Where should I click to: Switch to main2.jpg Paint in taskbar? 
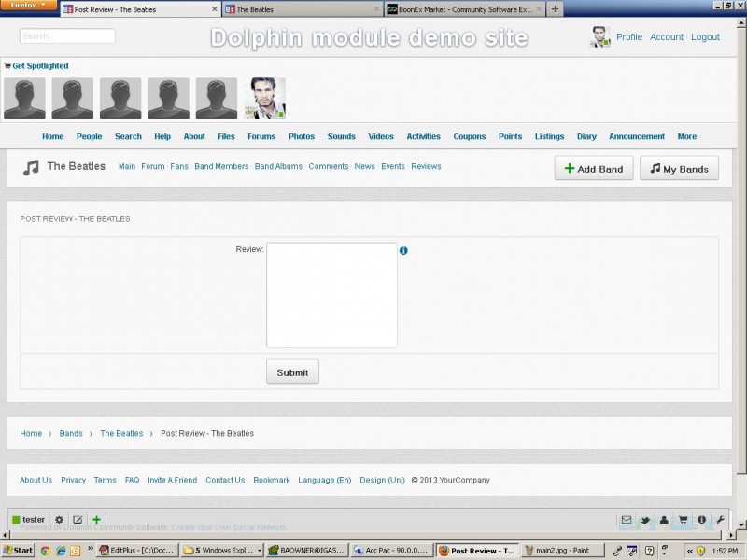point(562,551)
